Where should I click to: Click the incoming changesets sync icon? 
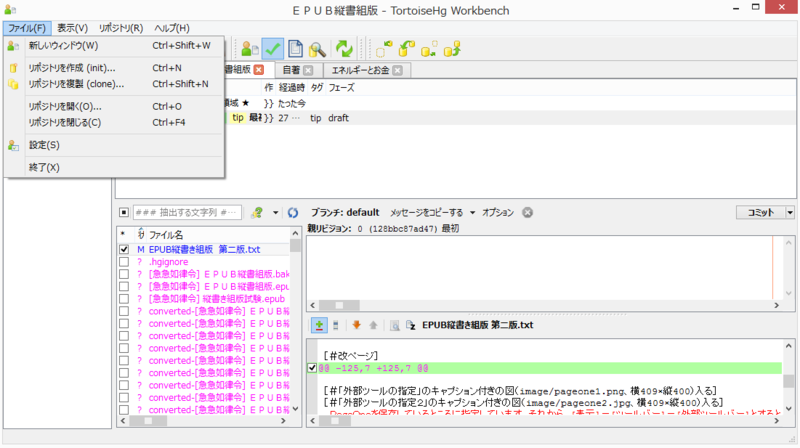click(384, 49)
